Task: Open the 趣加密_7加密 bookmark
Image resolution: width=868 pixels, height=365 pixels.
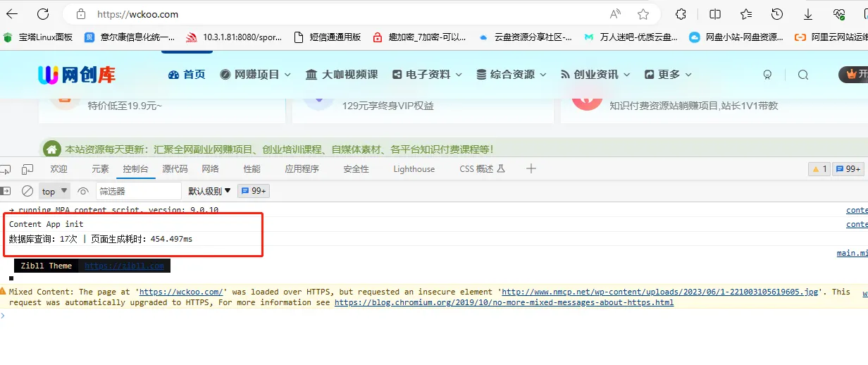Action: (x=420, y=37)
